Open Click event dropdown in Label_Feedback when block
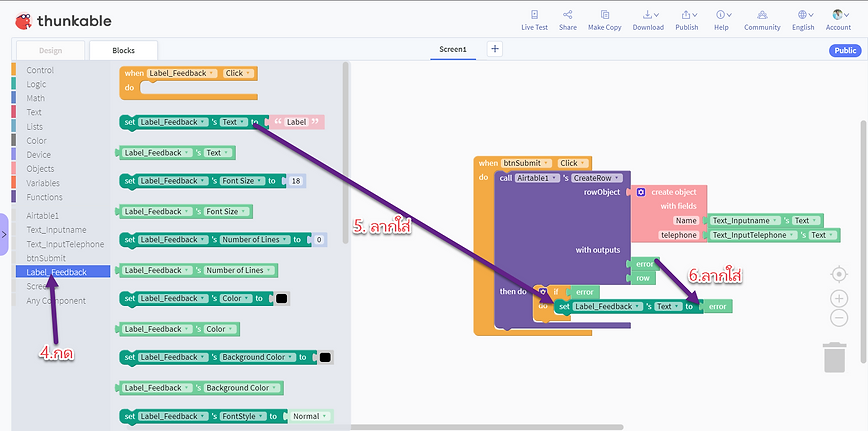 pos(239,73)
